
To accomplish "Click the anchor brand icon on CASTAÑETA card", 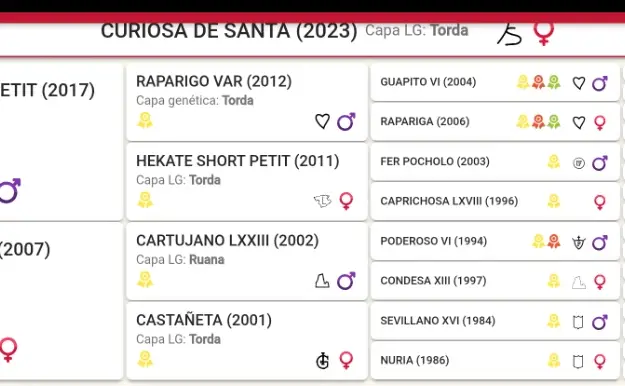I will point(322,360).
